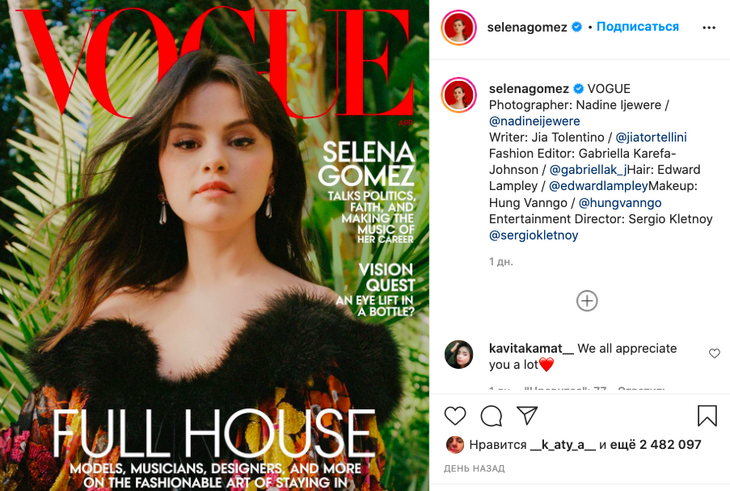Visit the @hungvanngo profile link
Viewport: 730px width, 491px height.
click(x=620, y=203)
